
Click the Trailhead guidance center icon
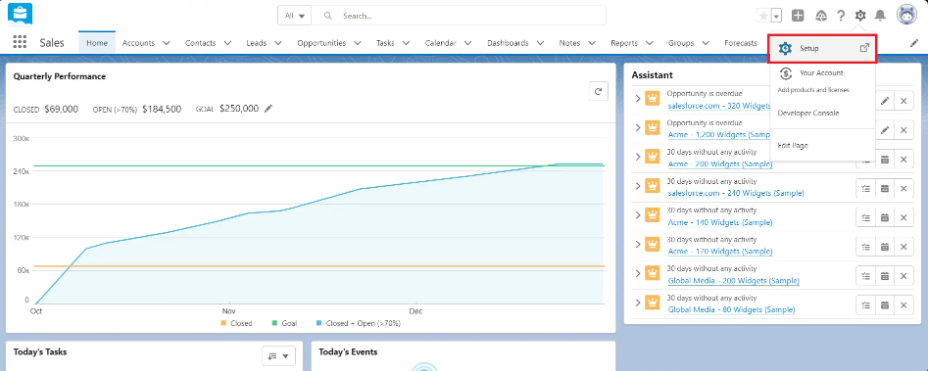(x=821, y=16)
